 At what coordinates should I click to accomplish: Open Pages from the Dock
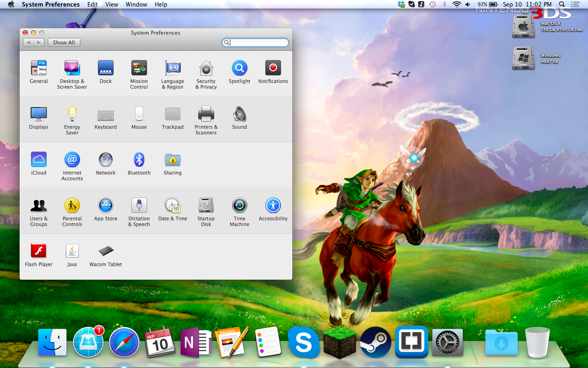tap(232, 342)
